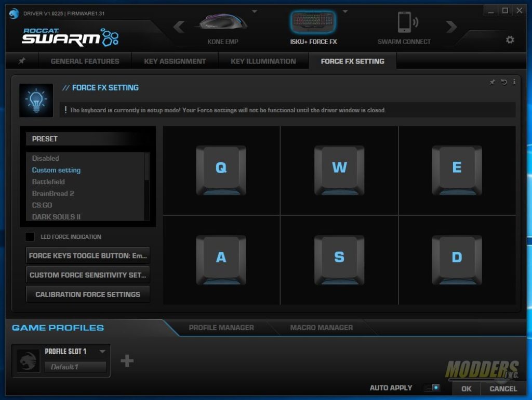Switch to Macro Manager tab
The height and width of the screenshot is (400, 532).
321,328
